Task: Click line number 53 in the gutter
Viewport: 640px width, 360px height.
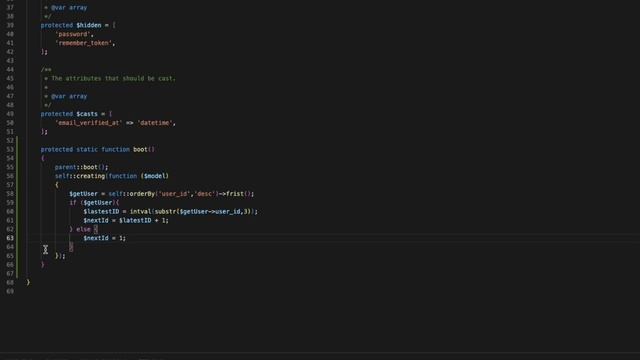Action: pos(10,149)
